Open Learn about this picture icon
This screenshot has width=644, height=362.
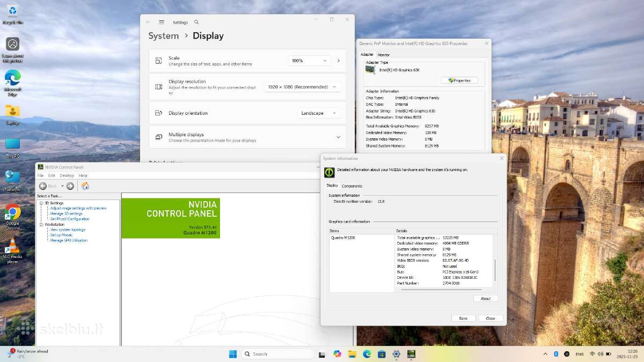[x=12, y=49]
